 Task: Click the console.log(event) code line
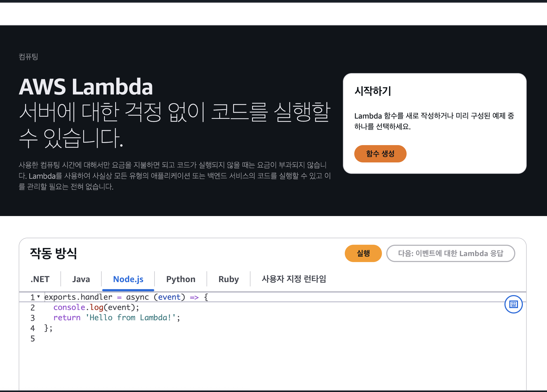click(x=96, y=307)
